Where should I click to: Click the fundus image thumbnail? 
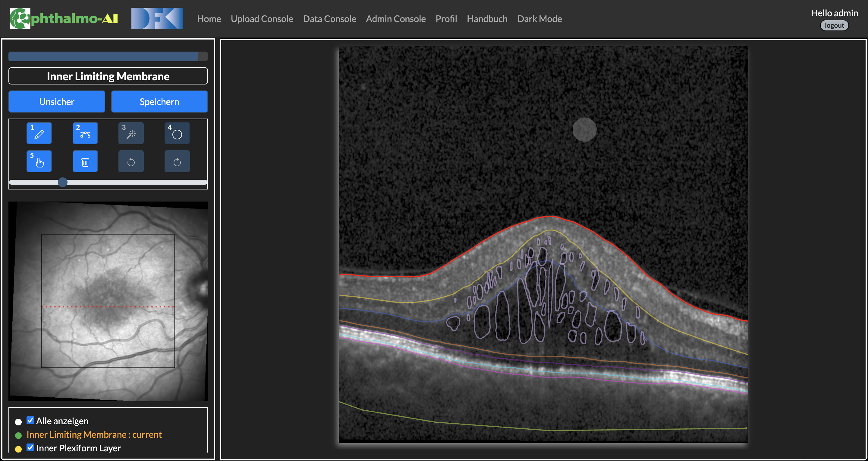tap(108, 301)
